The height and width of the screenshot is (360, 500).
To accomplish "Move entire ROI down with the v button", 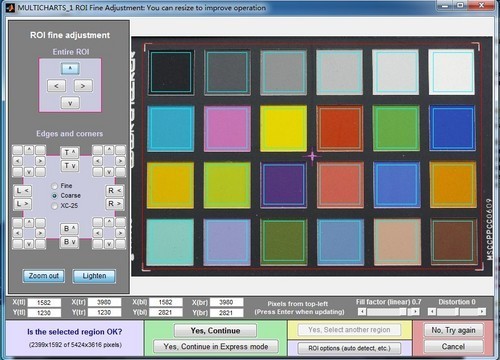I will (x=70, y=103).
